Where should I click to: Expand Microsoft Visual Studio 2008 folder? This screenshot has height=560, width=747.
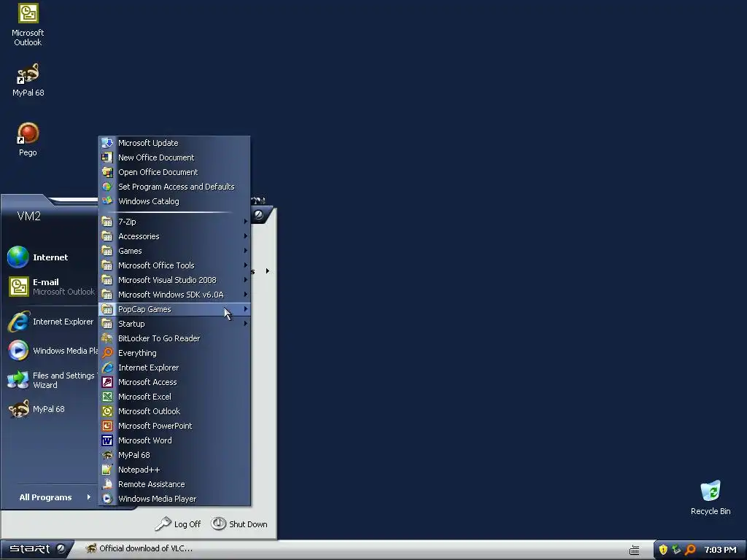(174, 281)
